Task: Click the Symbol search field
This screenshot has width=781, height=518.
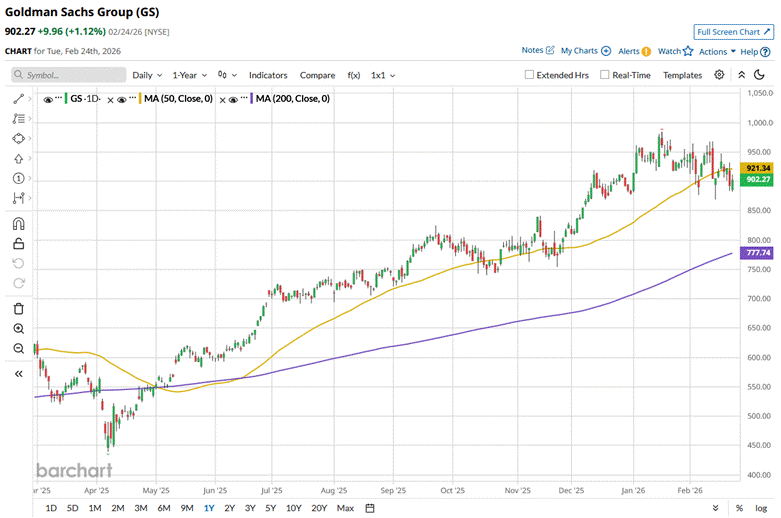Action: (x=69, y=75)
